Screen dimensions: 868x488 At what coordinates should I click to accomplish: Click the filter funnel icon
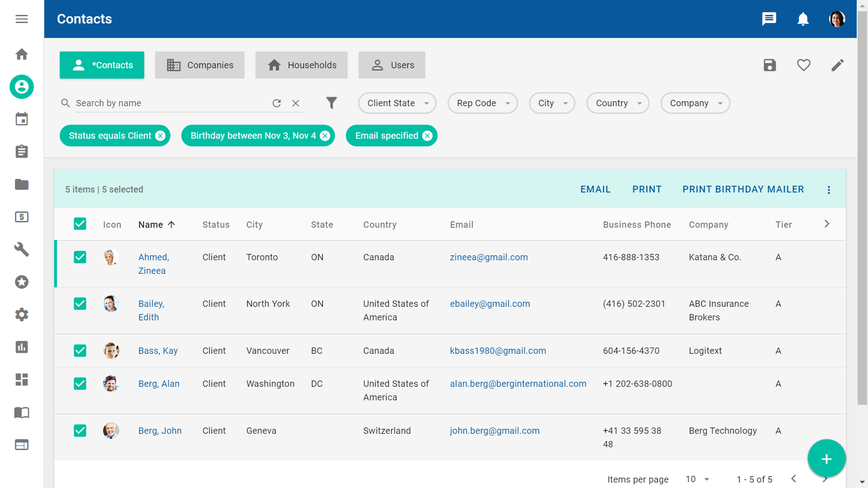pyautogui.click(x=331, y=103)
